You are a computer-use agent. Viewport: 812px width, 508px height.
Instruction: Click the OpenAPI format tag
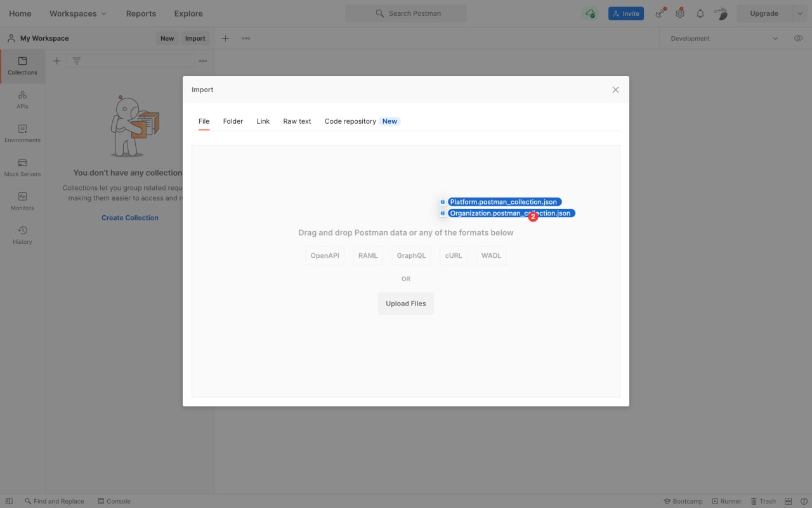(x=325, y=256)
